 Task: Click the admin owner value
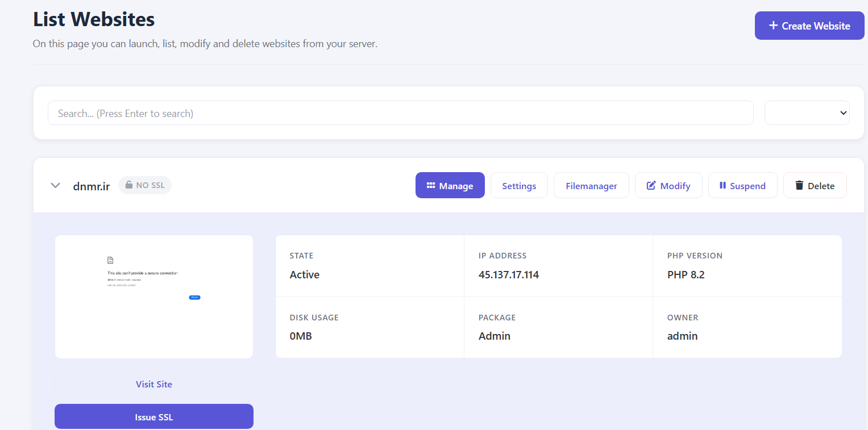(682, 336)
